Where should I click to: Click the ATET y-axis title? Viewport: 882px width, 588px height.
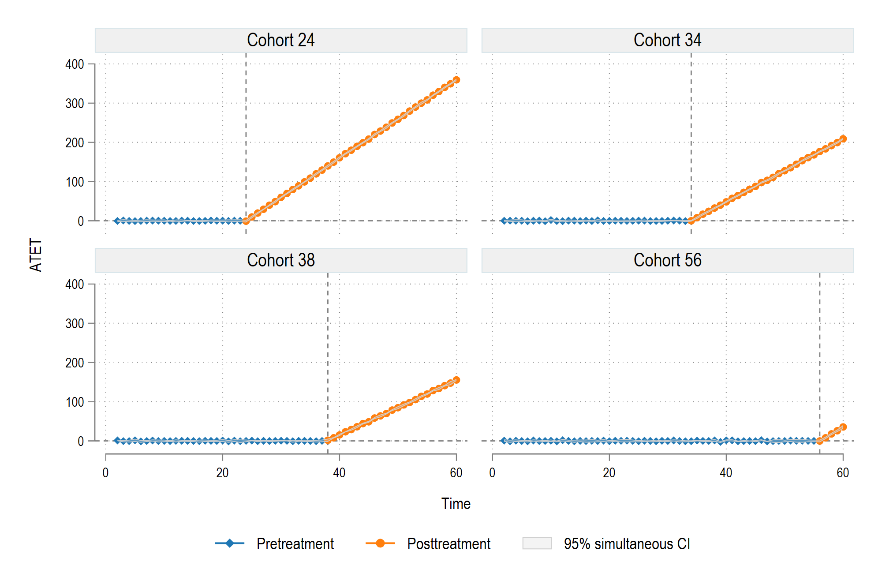tap(36, 255)
